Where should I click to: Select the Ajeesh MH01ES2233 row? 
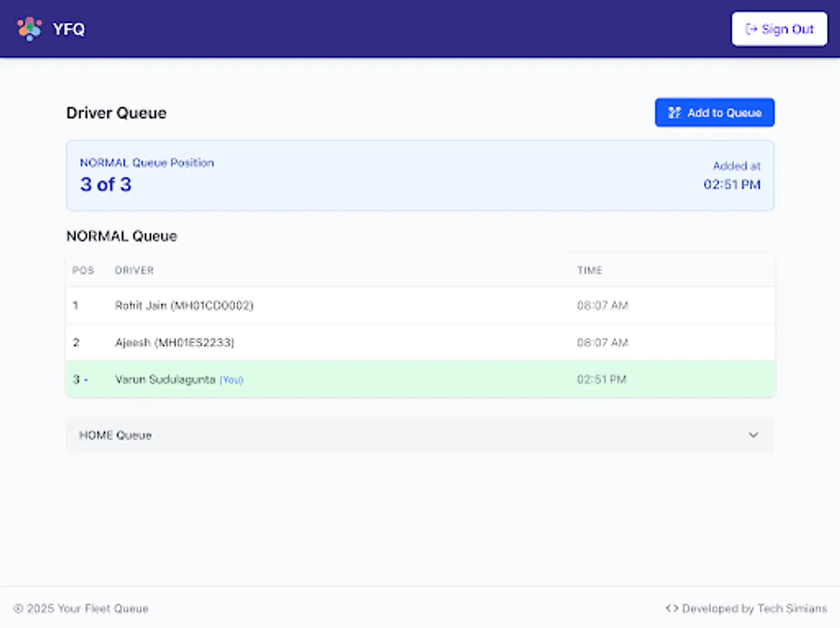pyautogui.click(x=420, y=342)
